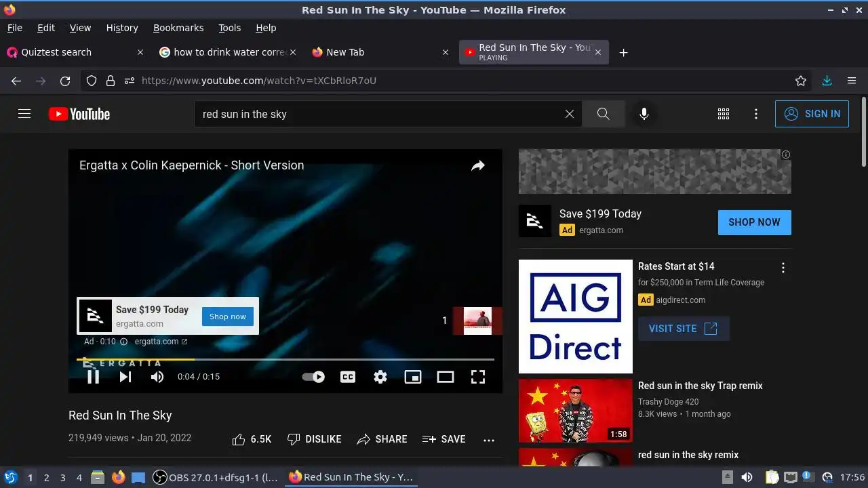Click the taskbar volume speaker icon
This screenshot has height=488, width=868.
747,477
